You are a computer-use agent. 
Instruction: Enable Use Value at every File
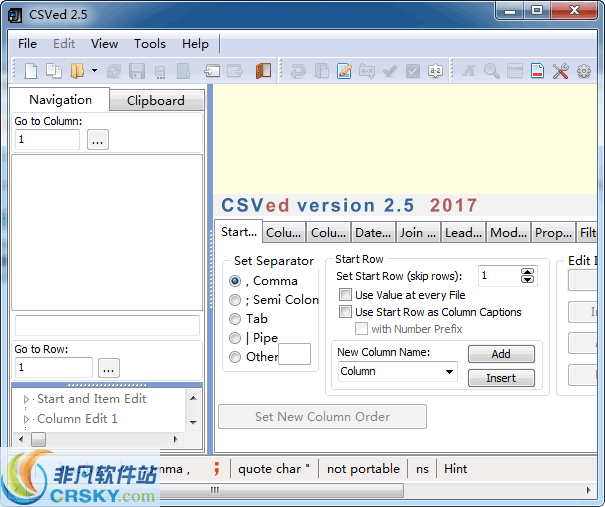coord(345,295)
